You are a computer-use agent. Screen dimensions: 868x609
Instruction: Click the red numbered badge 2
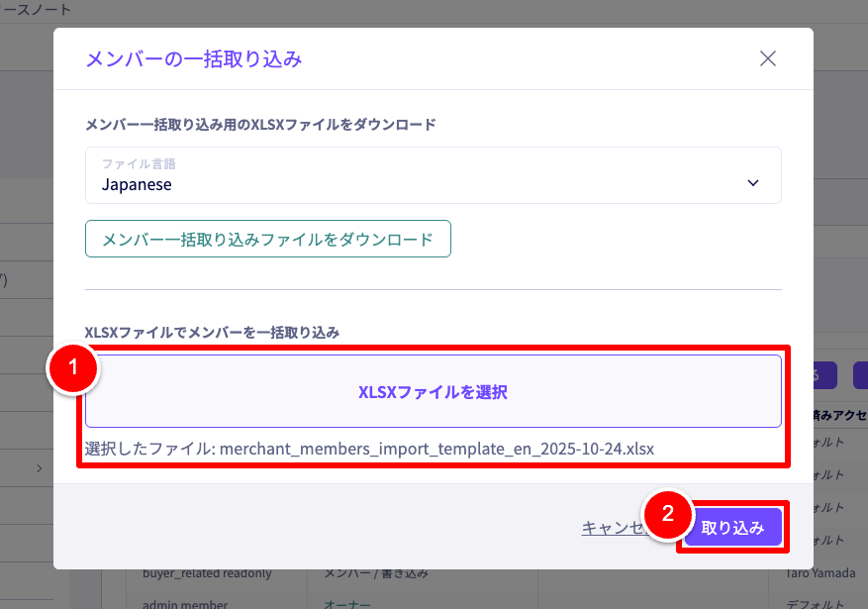pos(667,513)
